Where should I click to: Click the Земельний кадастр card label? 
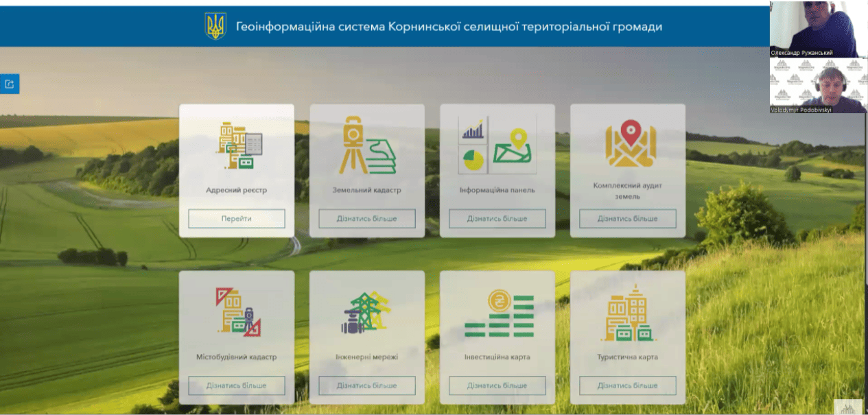(367, 190)
